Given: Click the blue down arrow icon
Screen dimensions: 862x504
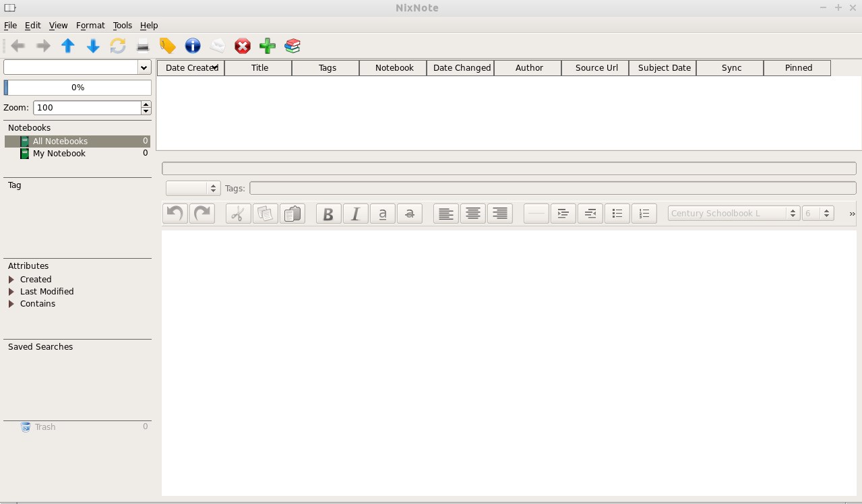Looking at the screenshot, I should point(93,46).
